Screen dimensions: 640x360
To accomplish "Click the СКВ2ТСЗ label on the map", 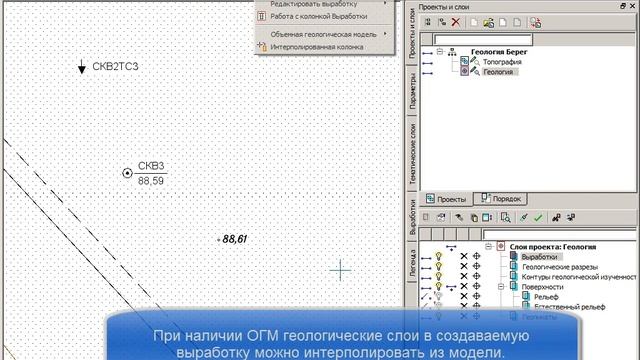I will [116, 67].
